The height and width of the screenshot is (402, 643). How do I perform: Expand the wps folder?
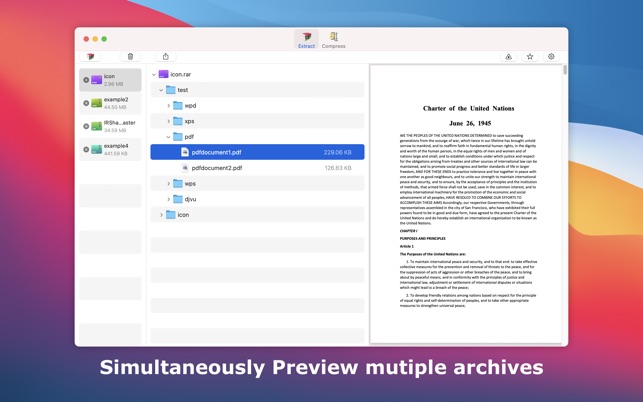[x=169, y=184]
